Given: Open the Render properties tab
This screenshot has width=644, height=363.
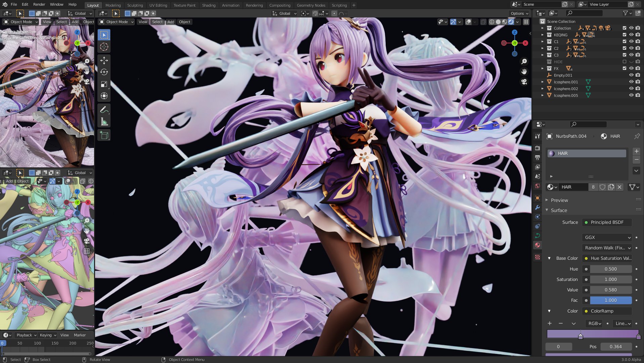Looking at the screenshot, I should click(538, 148).
